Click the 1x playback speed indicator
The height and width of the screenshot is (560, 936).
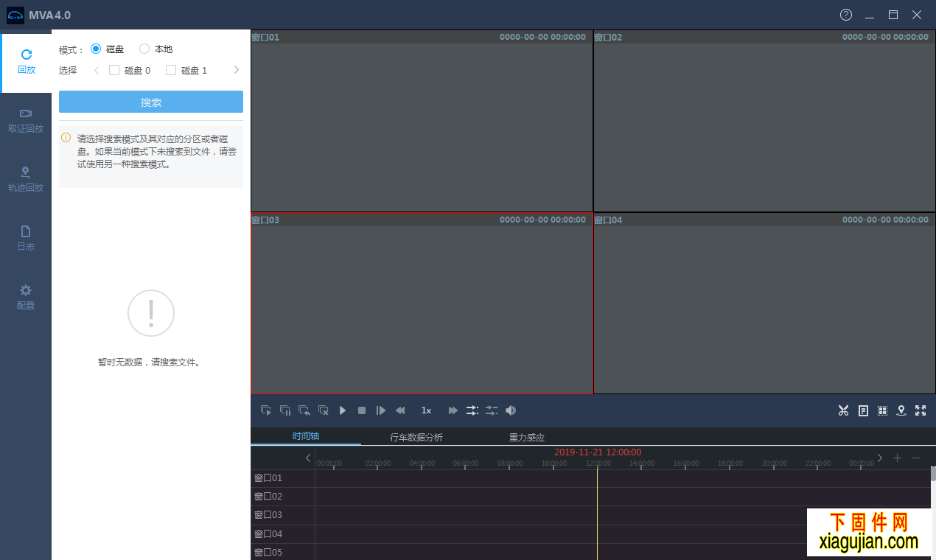(426, 410)
